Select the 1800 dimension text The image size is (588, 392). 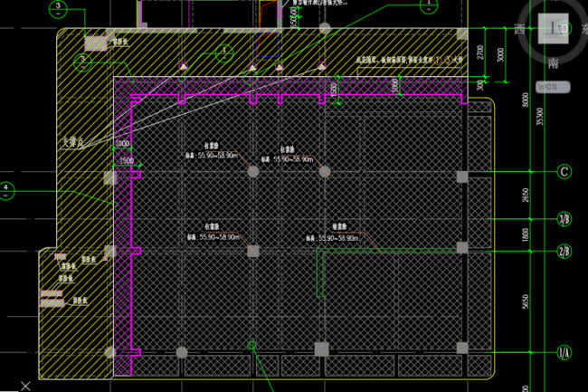click(525, 234)
